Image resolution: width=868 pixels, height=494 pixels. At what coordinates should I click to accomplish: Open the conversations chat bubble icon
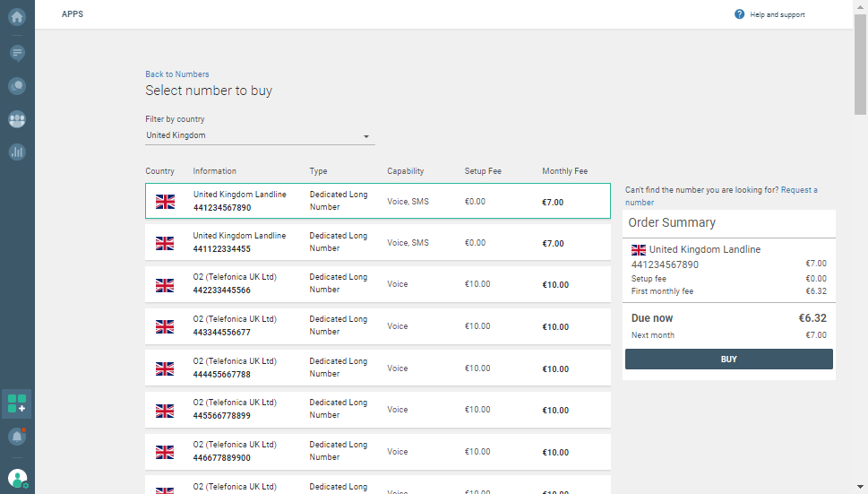(x=17, y=53)
